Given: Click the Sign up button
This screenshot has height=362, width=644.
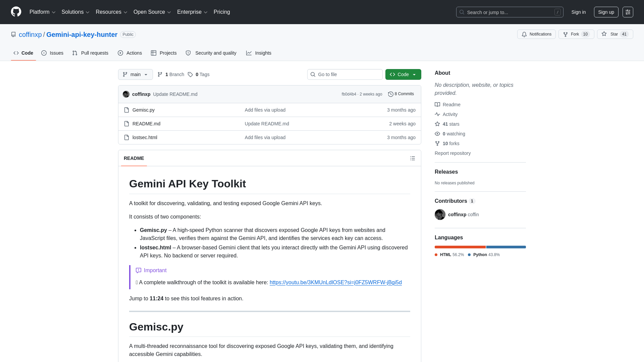Looking at the screenshot, I should coord(606,12).
